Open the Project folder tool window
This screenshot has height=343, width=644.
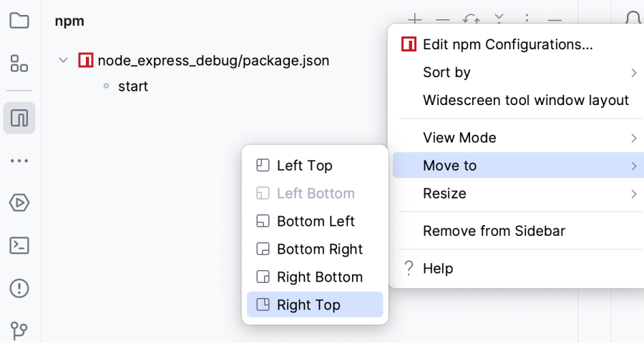[19, 21]
